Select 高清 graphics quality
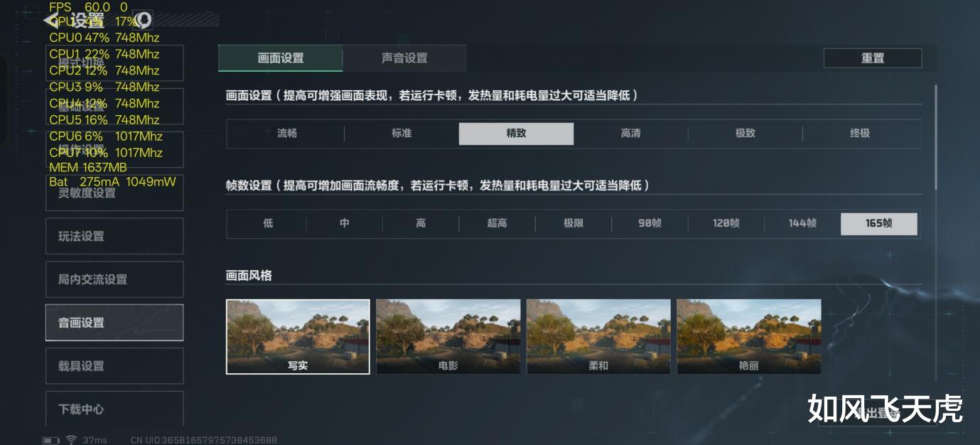Image resolution: width=980 pixels, height=445 pixels. (x=630, y=133)
